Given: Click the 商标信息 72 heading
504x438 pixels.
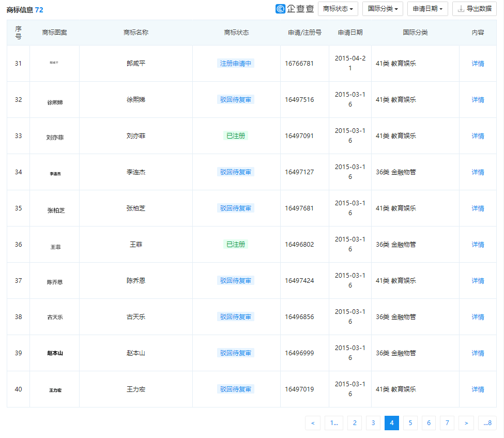Looking at the screenshot, I should click(x=25, y=10).
